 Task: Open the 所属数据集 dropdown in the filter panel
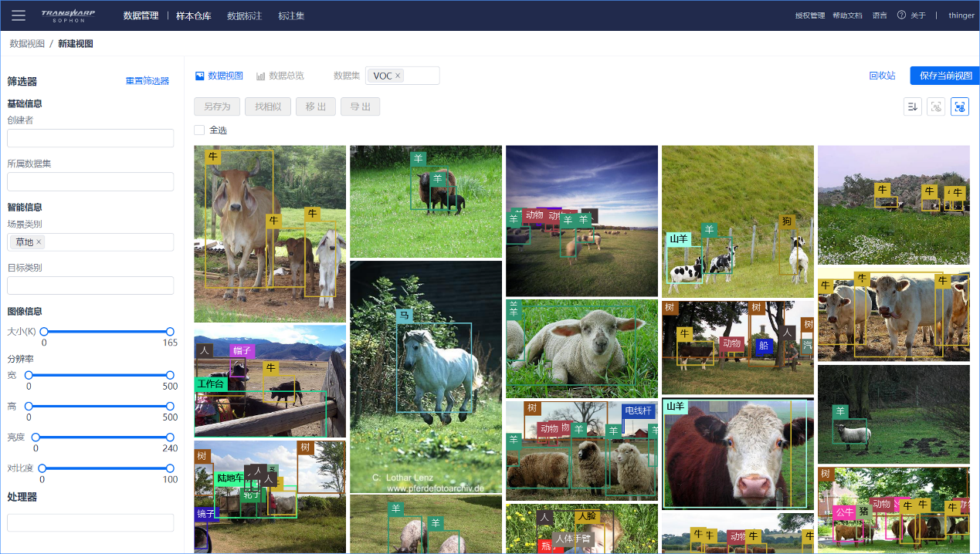(90, 182)
